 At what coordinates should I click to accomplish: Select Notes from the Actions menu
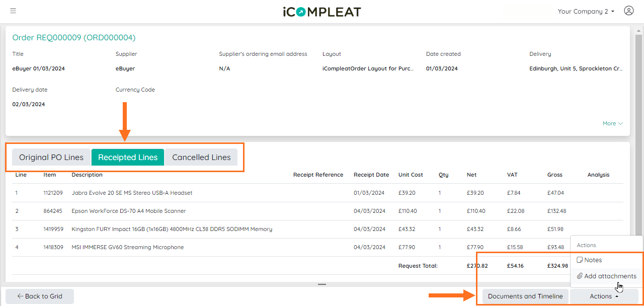tap(594, 260)
